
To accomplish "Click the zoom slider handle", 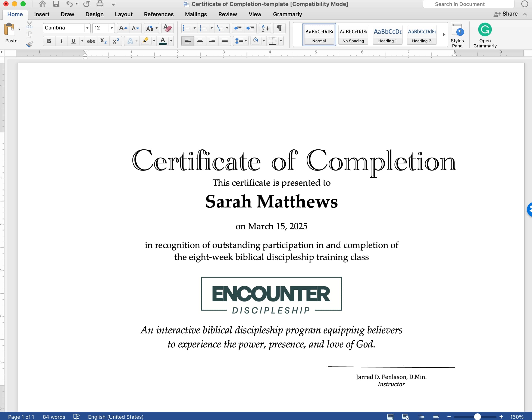I will [x=477, y=417].
